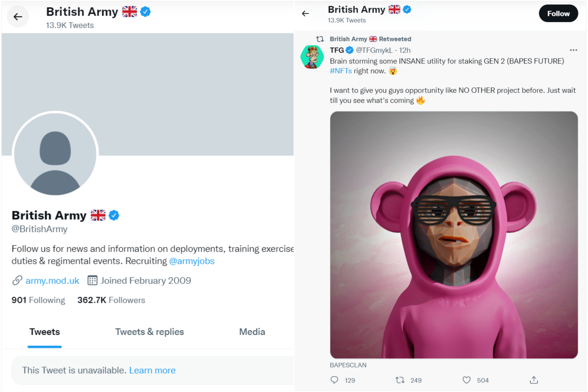View the 901 Following list
The image size is (588, 392).
[x=38, y=300]
